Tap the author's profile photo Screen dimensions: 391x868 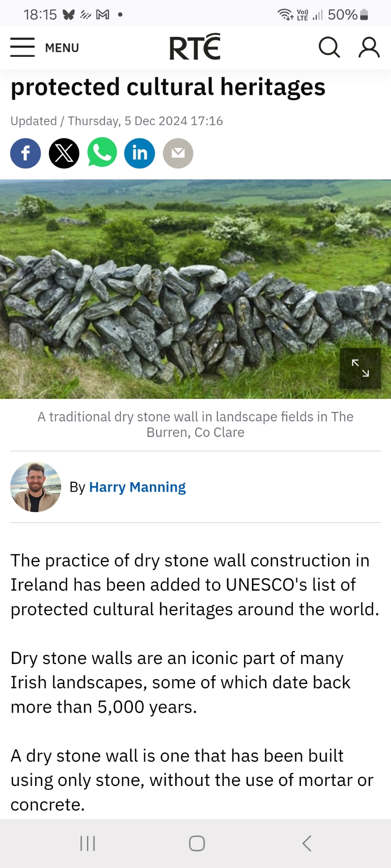pyautogui.click(x=36, y=487)
